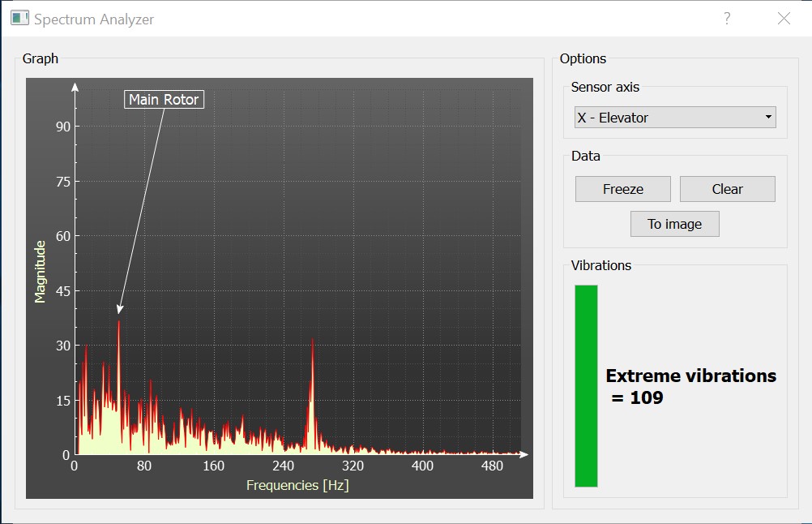Click the 90 tick label on magnitude axis
The image size is (812, 524).
tap(63, 127)
